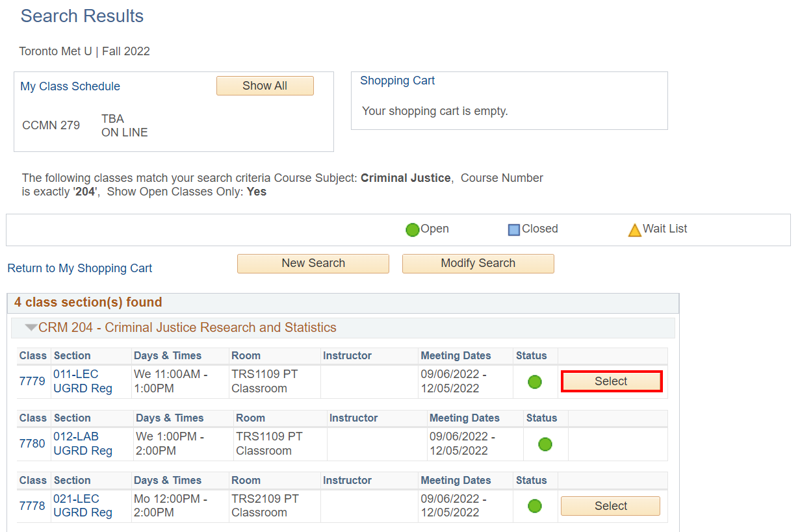Click 'TBA ON LINE' schedule entry
Screen dimensions: 800x532
[125, 125]
